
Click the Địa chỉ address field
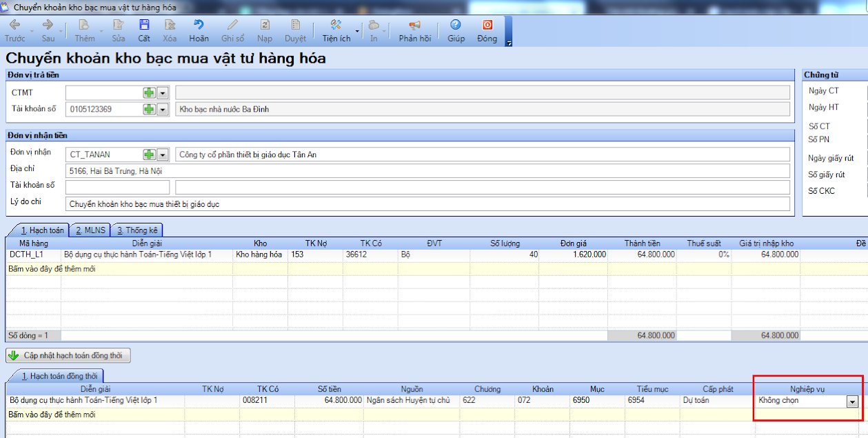tap(427, 171)
